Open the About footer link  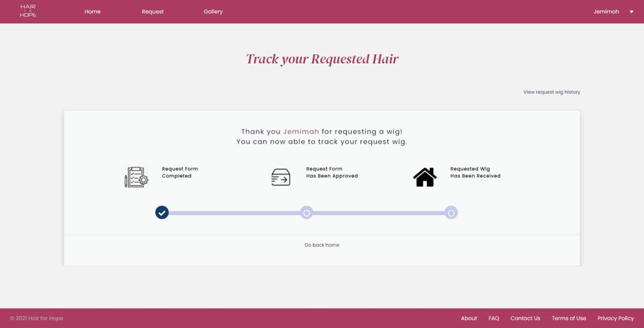coord(469,319)
